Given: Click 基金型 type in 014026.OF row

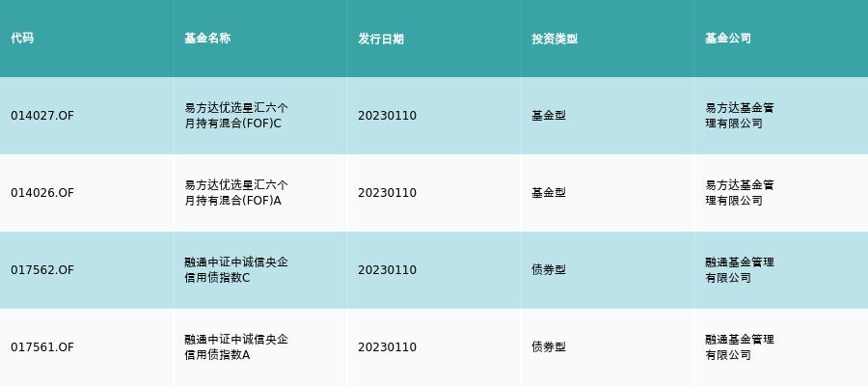Looking at the screenshot, I should [x=549, y=193].
